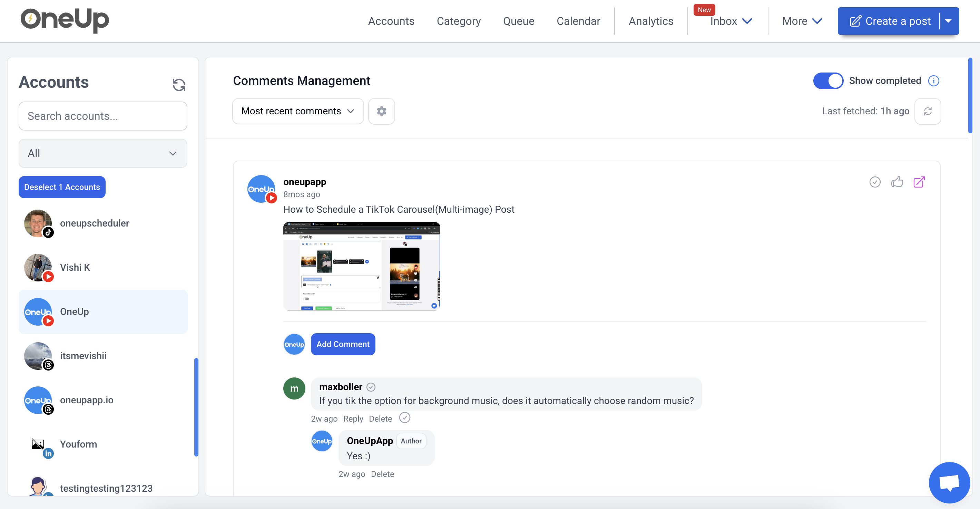Image resolution: width=980 pixels, height=509 pixels.
Task: Select the itsmevishii account
Action: [x=83, y=356]
